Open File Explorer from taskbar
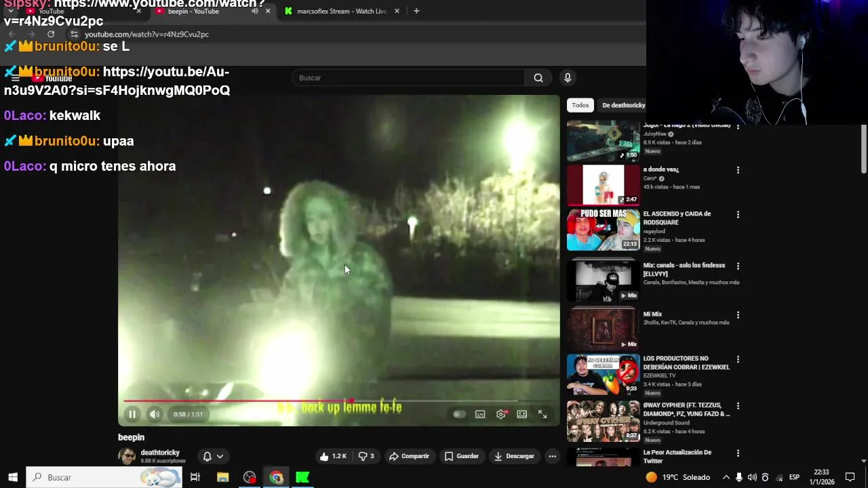The image size is (868, 488). point(222,477)
